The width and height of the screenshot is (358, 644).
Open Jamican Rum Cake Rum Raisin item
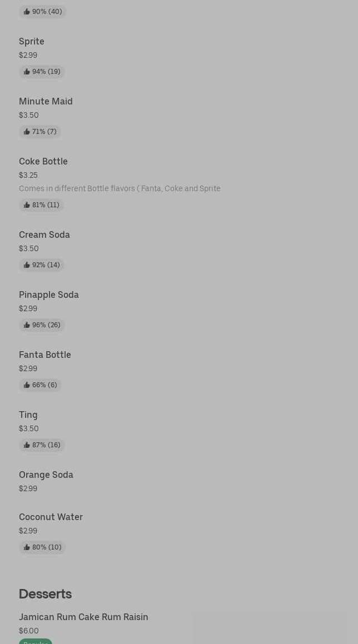(83, 617)
